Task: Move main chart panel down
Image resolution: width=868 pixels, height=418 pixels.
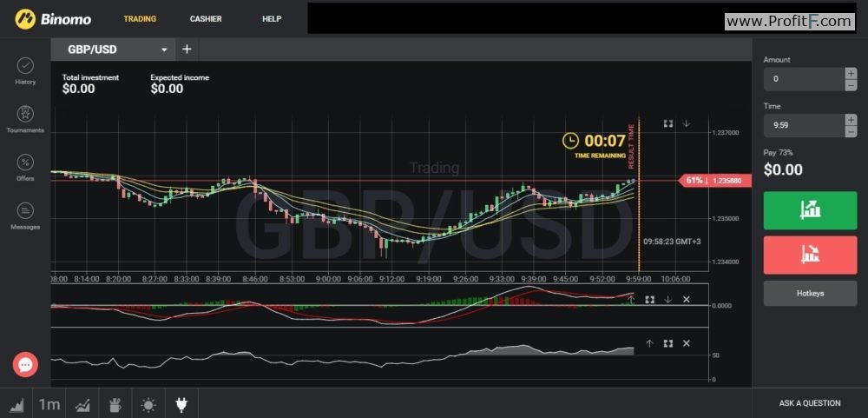Action: coord(687,123)
